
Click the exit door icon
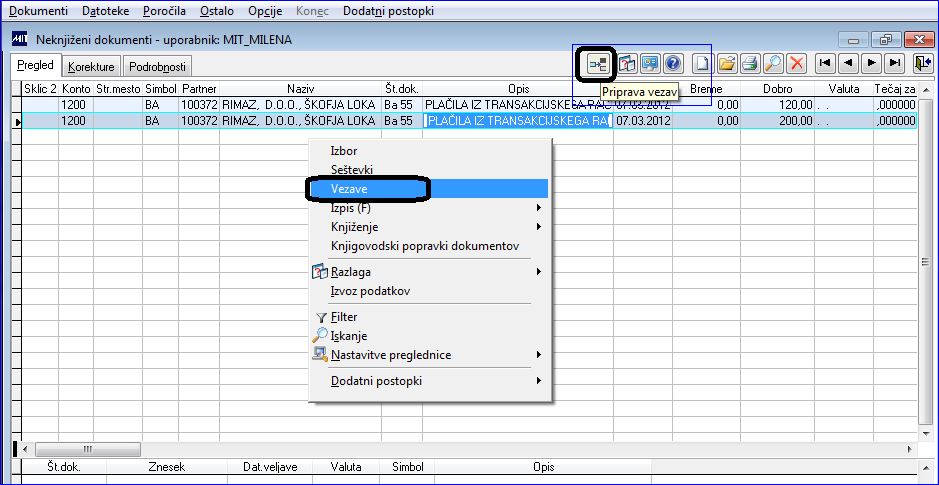(x=922, y=63)
